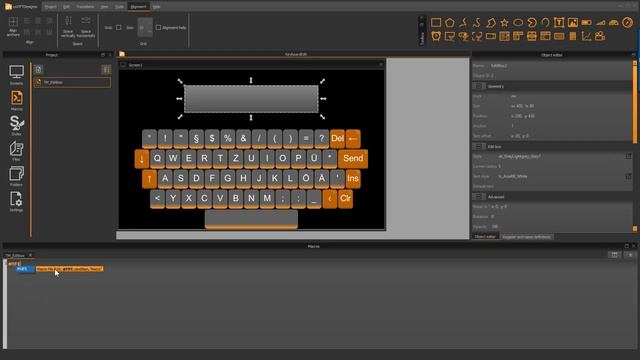640x360 pixels.
Task: Toggle the column view icon in project list
Action: (x=106, y=69)
